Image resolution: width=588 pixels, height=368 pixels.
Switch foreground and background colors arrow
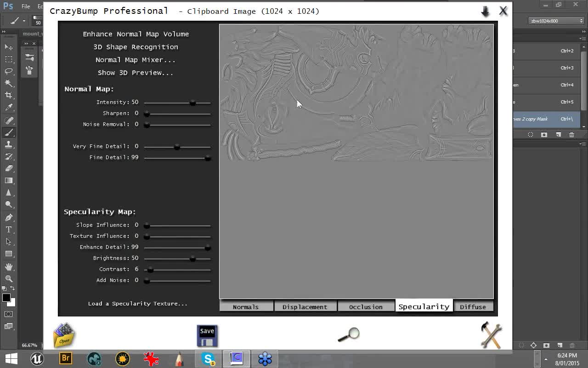(12, 288)
